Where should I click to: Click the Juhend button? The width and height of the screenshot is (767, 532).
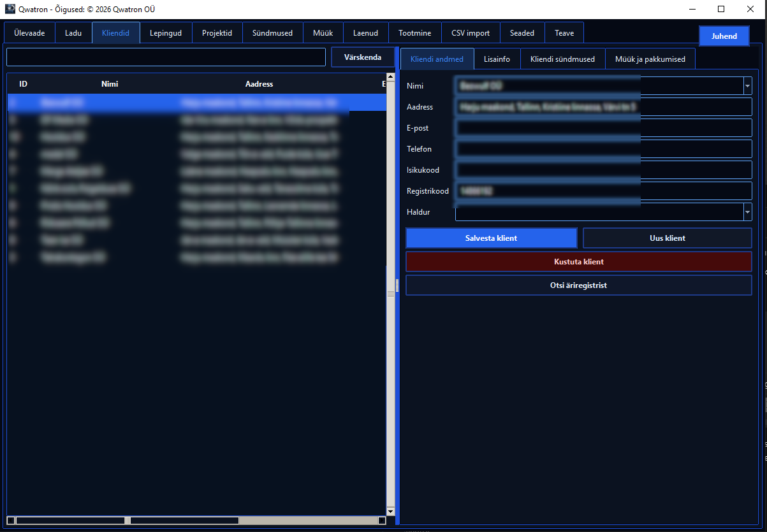point(724,36)
